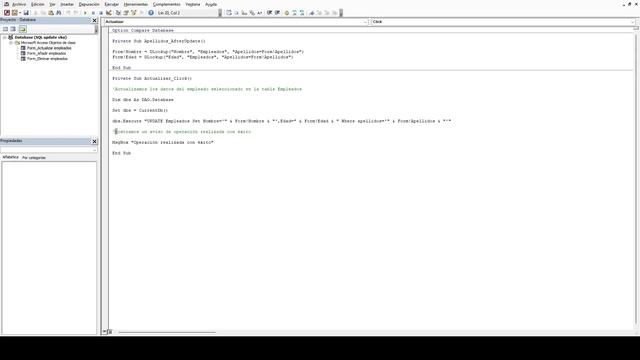Run the Sub with the play icon

[x=85, y=13]
